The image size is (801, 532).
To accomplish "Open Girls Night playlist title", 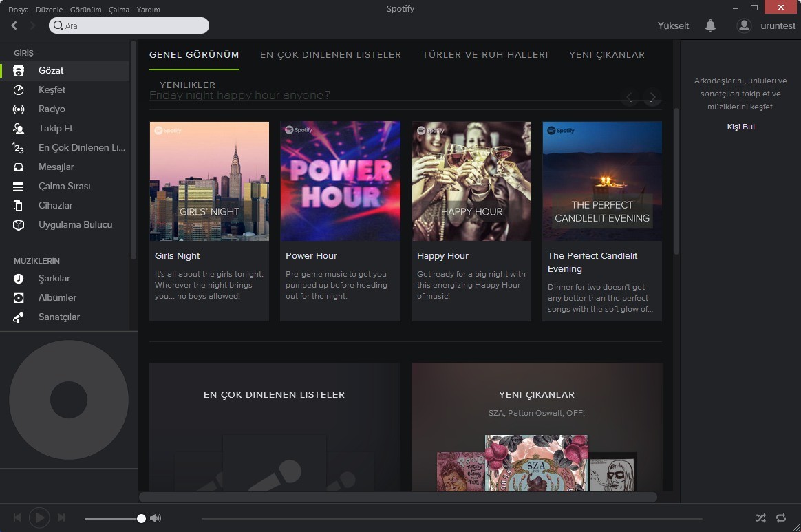I will 178,255.
